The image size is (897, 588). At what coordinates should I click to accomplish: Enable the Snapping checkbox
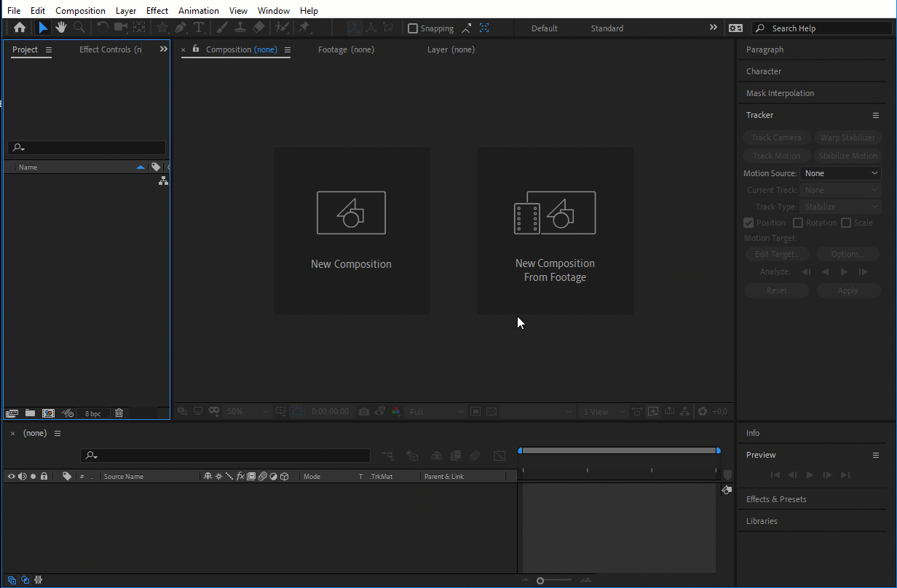[x=413, y=28]
